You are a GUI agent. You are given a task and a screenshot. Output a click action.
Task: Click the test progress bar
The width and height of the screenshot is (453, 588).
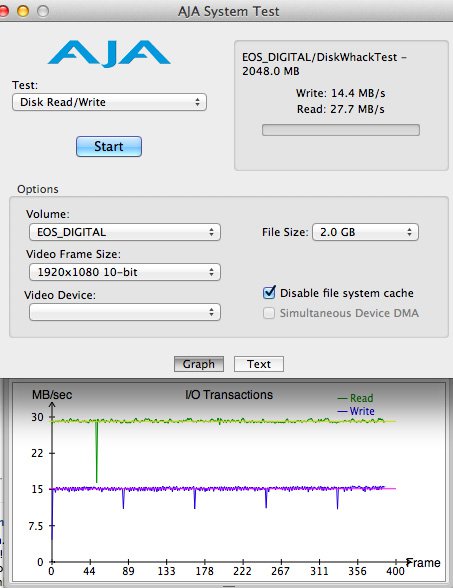click(x=340, y=130)
